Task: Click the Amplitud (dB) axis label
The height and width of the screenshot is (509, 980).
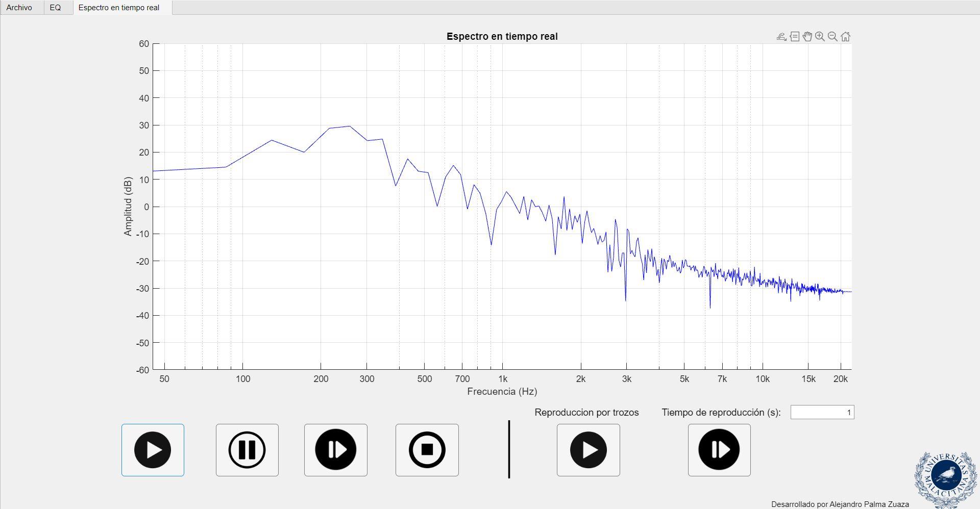Action: pyautogui.click(x=128, y=207)
